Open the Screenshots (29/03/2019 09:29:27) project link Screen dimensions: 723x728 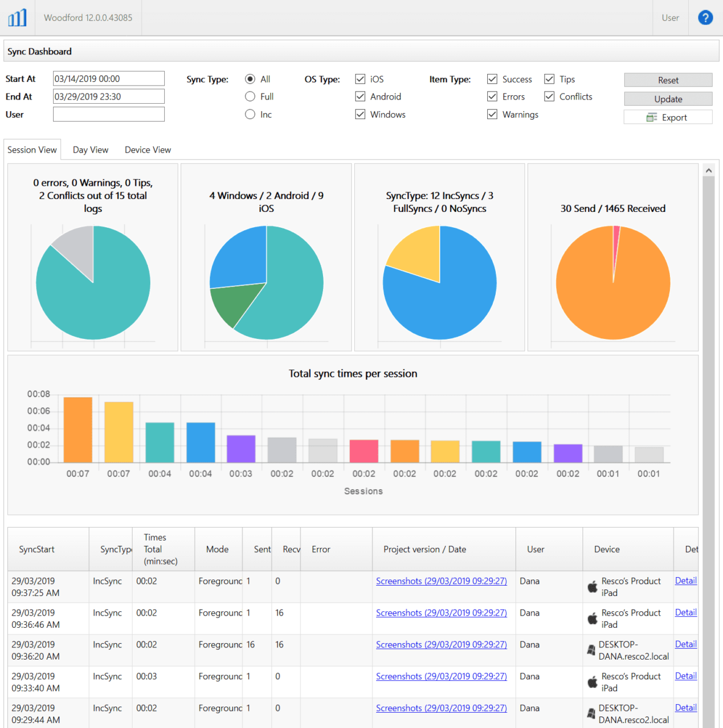441,581
